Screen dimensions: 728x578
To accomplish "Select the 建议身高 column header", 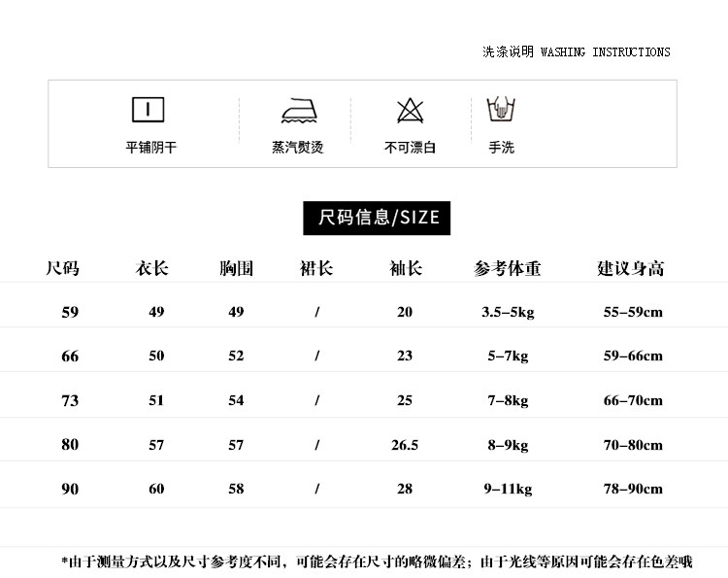I will 631,268.
